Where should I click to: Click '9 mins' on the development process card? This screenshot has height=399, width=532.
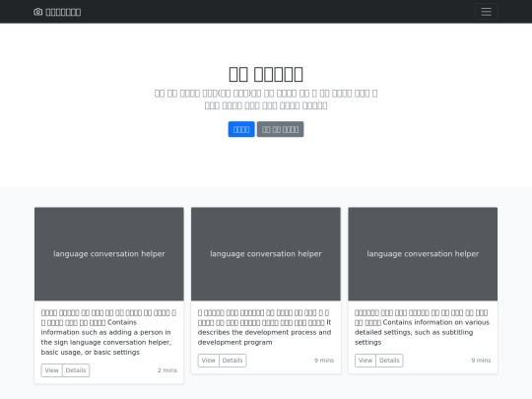click(324, 361)
